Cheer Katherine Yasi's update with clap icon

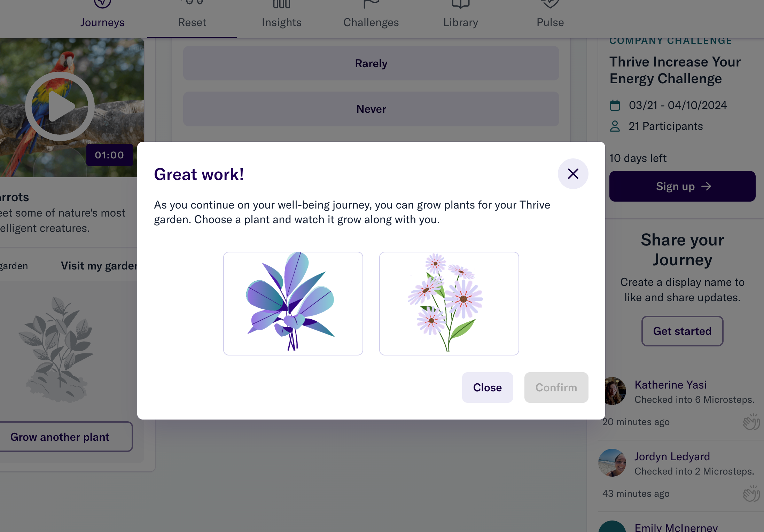point(751,422)
